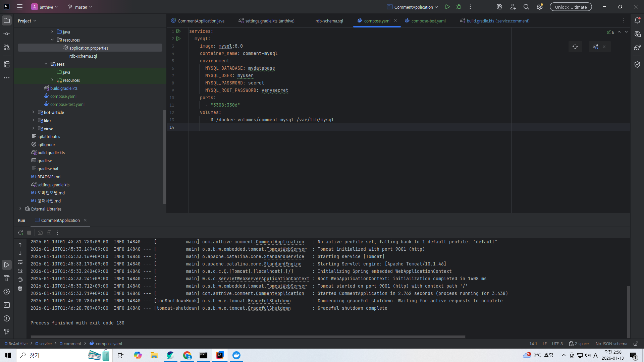Click the CommentApplication class link in console
Screen dimensions: 644x362
pyautogui.click(x=280, y=242)
